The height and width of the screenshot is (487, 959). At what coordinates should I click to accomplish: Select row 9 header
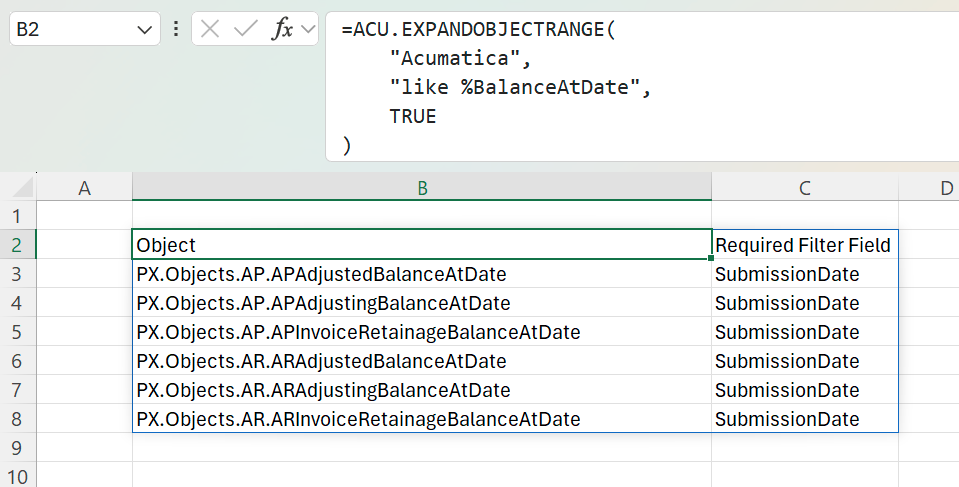click(18, 448)
